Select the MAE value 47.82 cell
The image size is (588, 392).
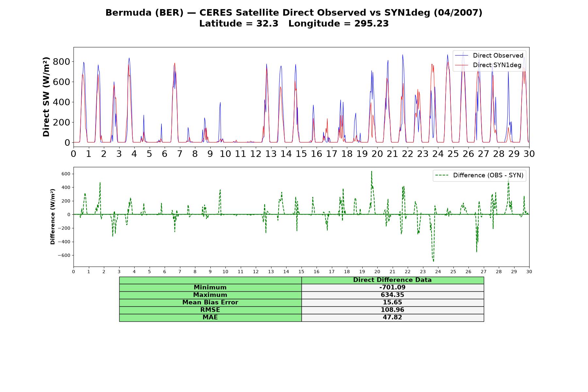tap(393, 318)
